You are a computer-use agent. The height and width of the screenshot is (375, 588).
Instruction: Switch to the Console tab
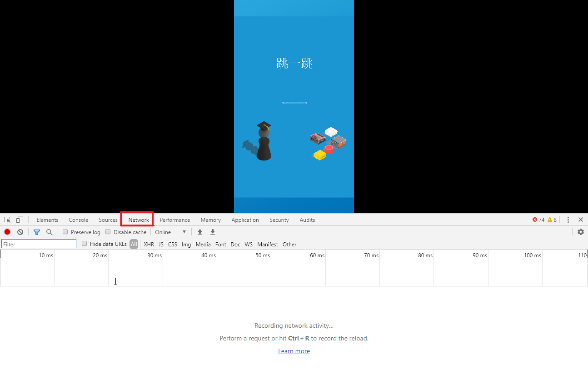pyautogui.click(x=79, y=220)
